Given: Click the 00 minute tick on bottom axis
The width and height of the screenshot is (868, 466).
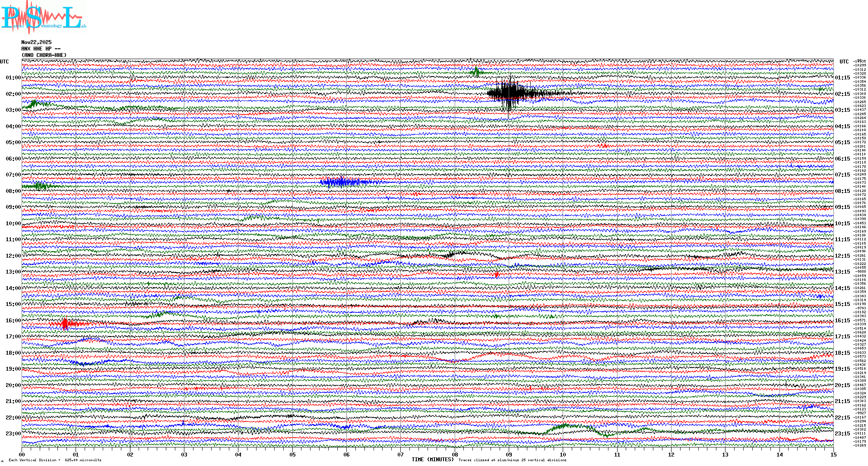Looking at the screenshot, I should [x=22, y=455].
